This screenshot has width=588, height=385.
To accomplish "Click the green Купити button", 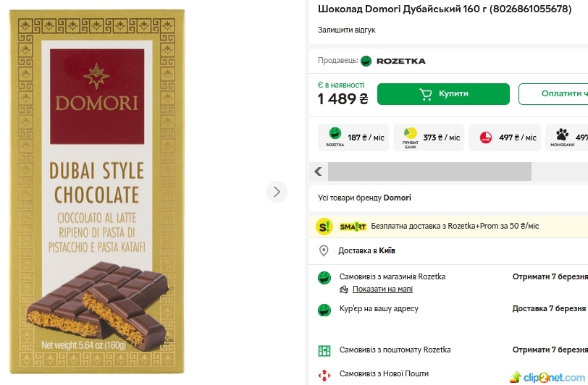I will (x=443, y=94).
